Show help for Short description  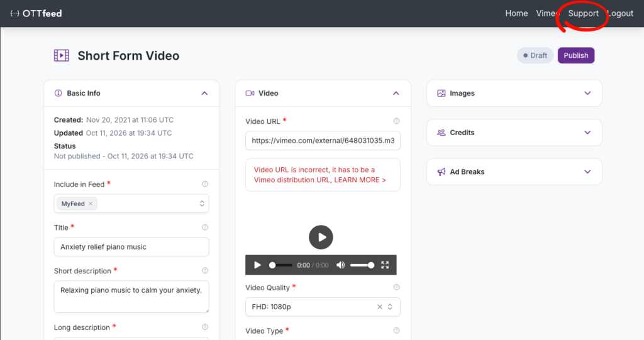click(205, 271)
